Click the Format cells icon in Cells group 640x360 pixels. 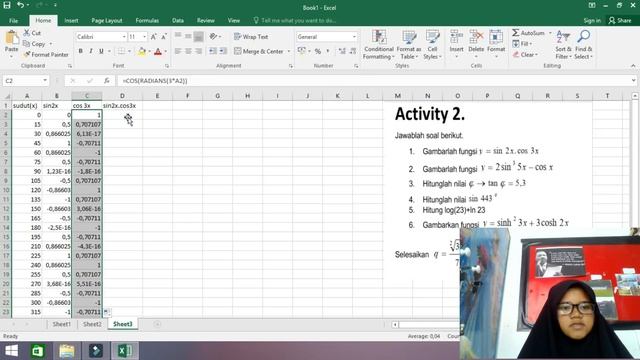click(x=496, y=38)
